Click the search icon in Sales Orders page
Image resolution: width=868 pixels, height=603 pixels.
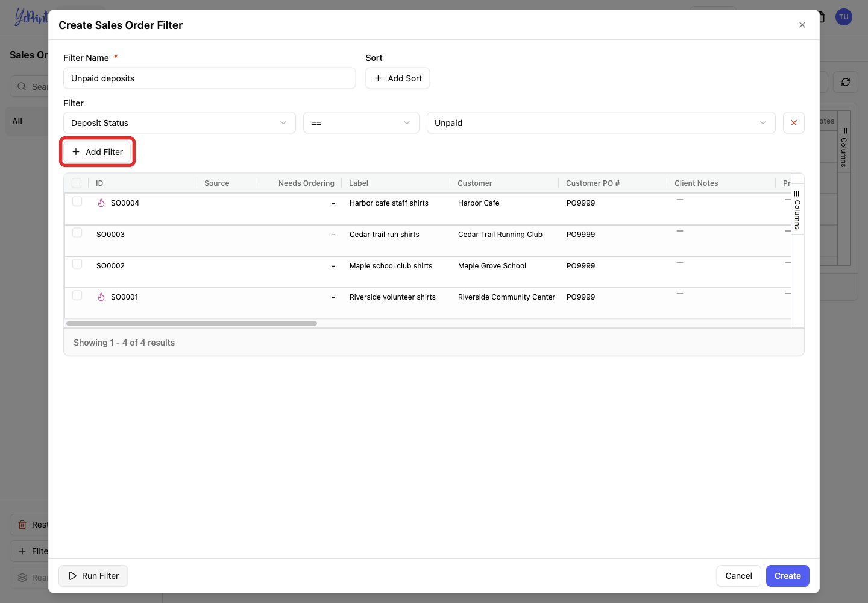click(x=22, y=86)
